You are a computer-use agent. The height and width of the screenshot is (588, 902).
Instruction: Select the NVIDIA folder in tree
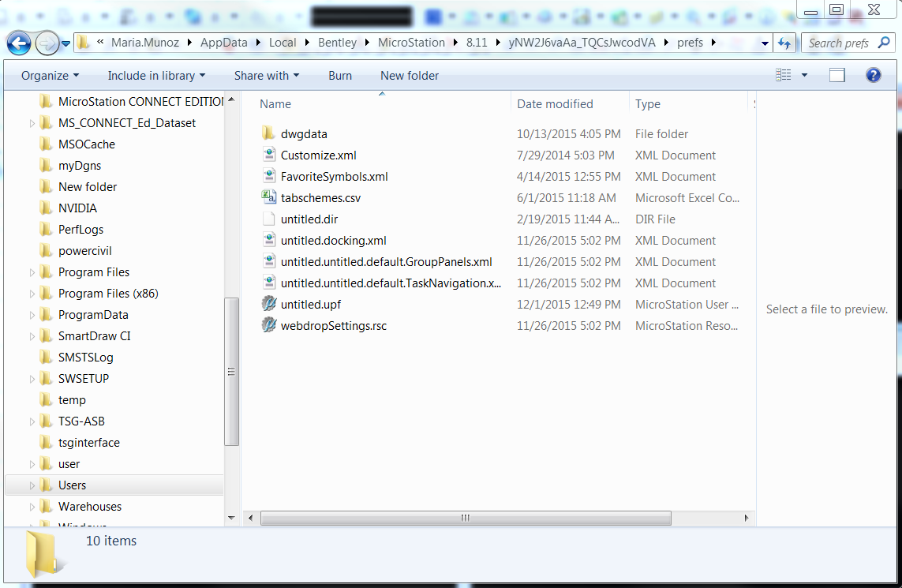point(69,208)
